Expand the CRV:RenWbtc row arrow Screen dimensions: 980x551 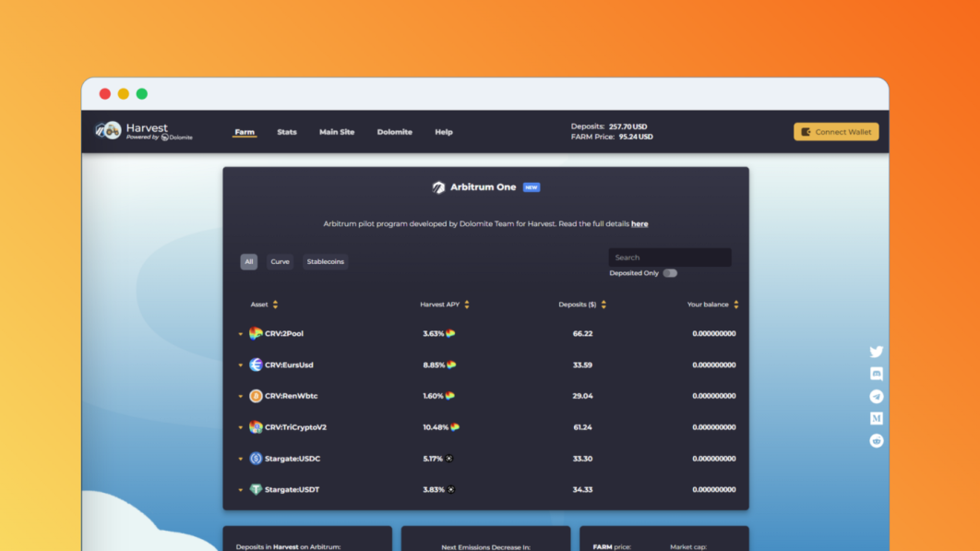241,397
